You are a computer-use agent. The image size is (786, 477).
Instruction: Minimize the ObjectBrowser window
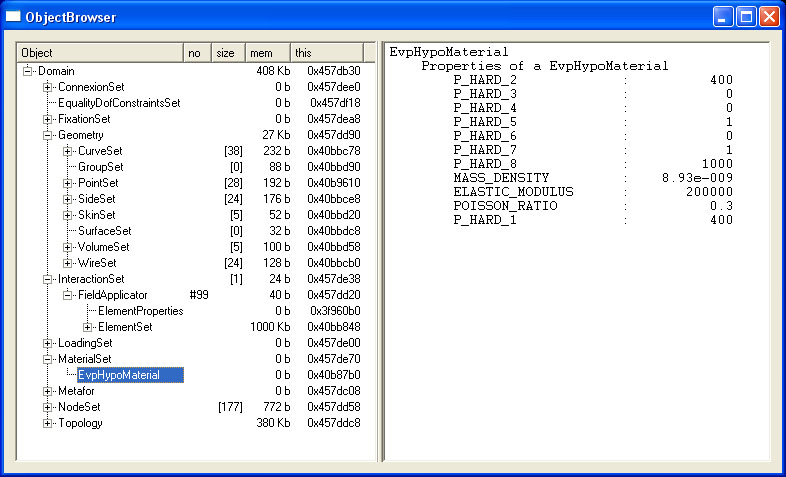[722, 17]
